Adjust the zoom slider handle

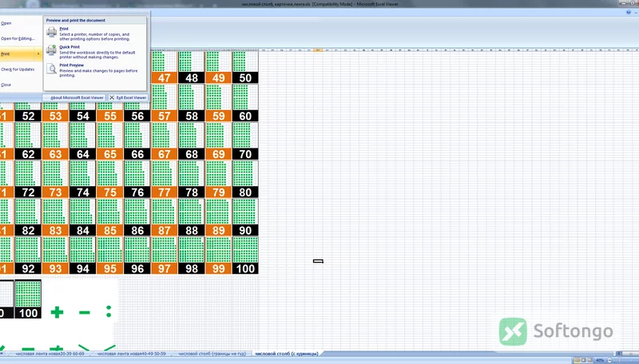tap(619, 360)
